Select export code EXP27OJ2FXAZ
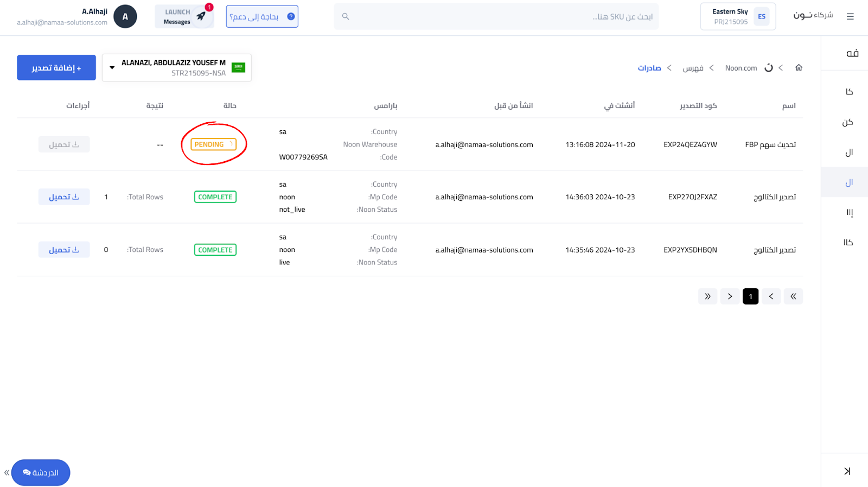The height and width of the screenshot is (487, 868). (x=692, y=197)
